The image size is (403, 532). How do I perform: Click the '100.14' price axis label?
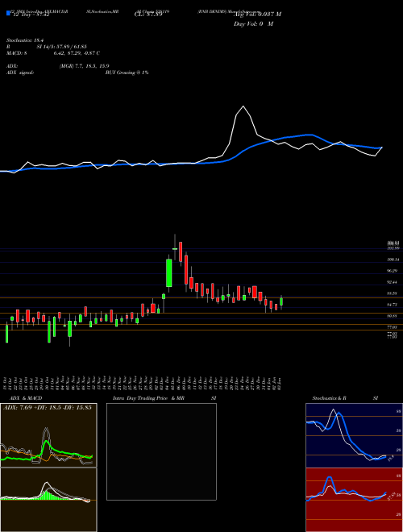[x=393, y=260]
